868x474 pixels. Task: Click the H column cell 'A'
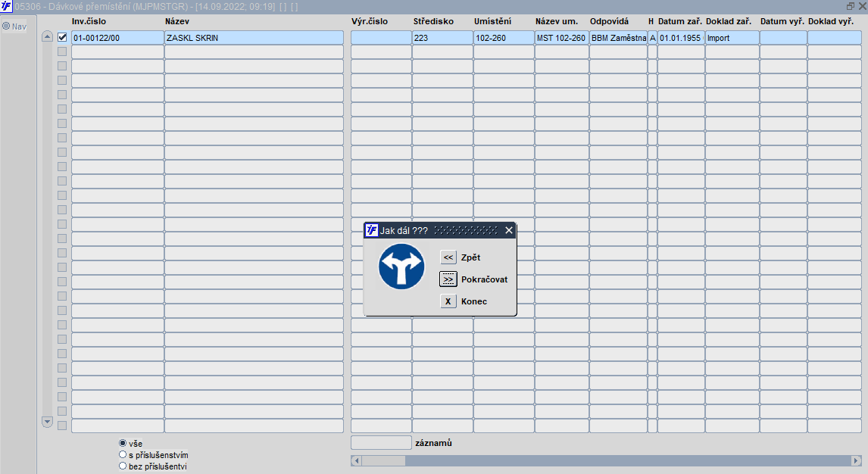(653, 38)
